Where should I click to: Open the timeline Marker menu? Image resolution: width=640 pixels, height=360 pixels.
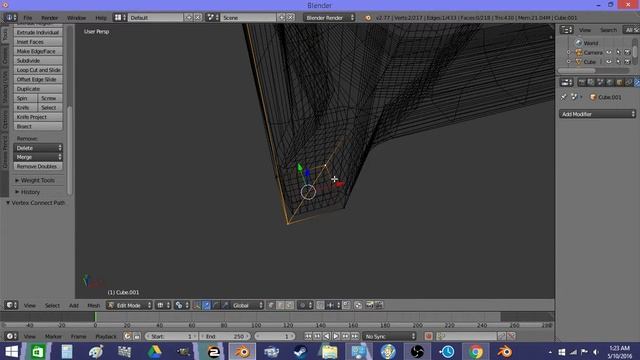click(x=53, y=336)
